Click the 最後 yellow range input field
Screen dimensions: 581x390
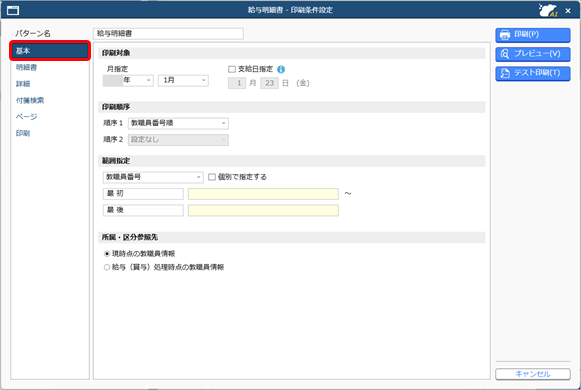point(263,210)
